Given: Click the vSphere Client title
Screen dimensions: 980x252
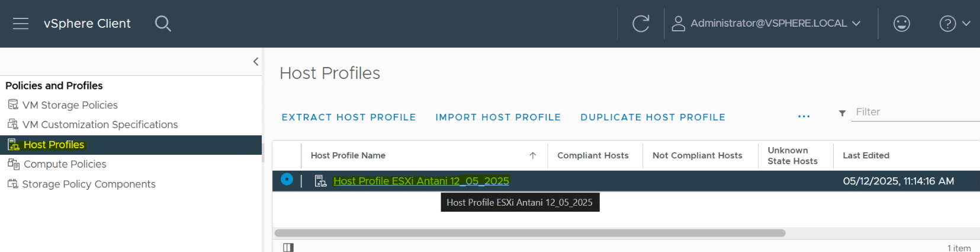Looking at the screenshot, I should click(87, 24).
